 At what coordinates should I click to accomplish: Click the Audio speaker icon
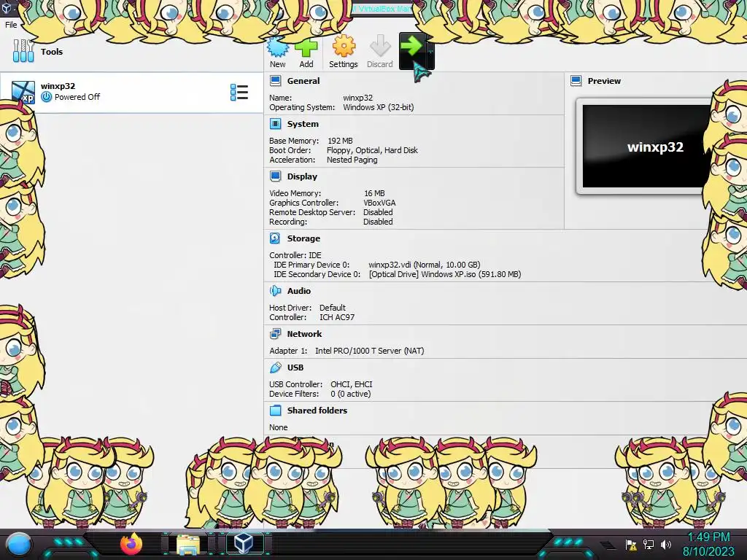275,290
